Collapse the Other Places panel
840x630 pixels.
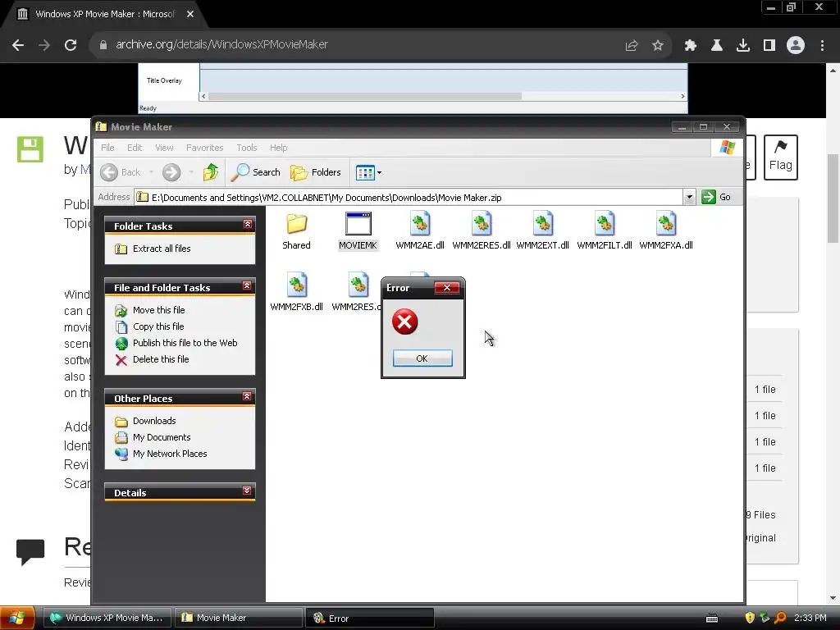coord(247,396)
